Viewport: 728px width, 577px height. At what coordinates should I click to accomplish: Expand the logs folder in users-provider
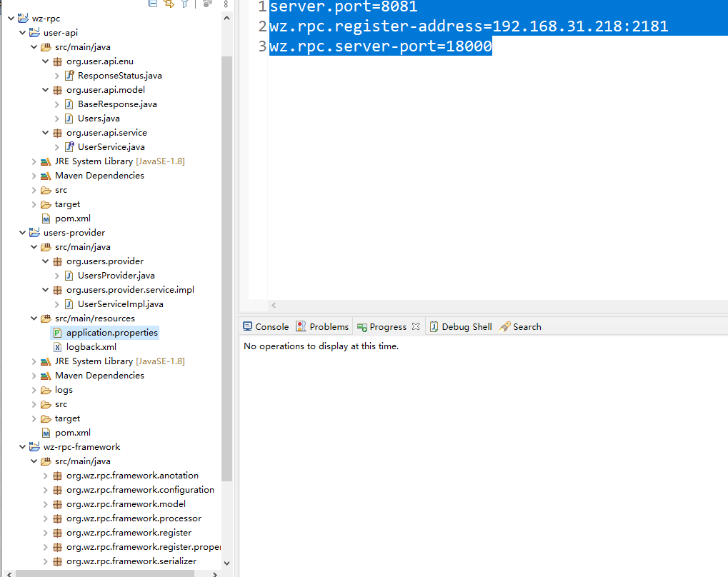click(34, 390)
